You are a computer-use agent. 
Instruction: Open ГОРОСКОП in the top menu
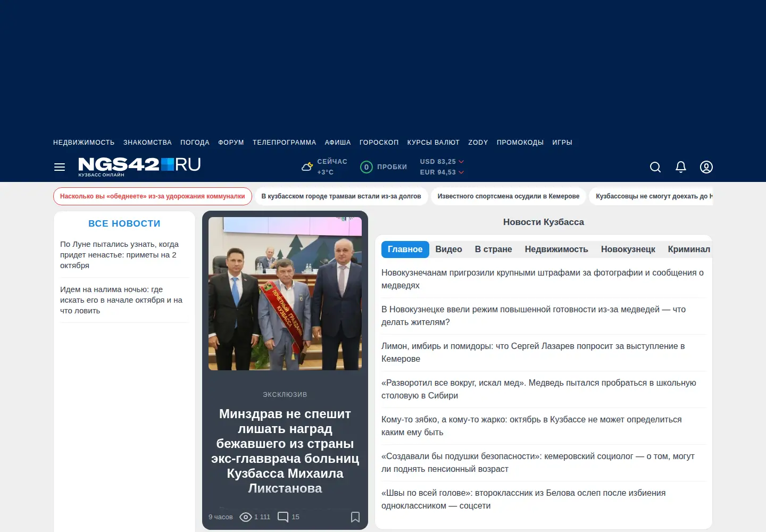[379, 143]
